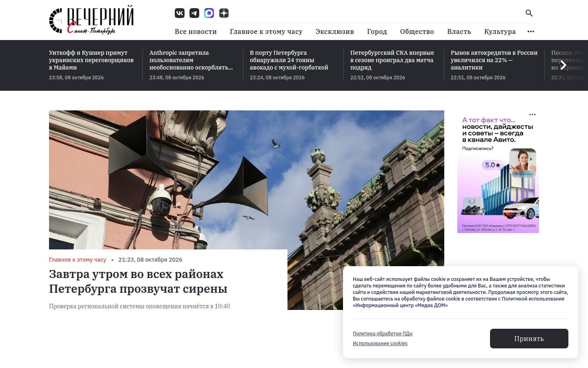Viewport: 588px width, 368px height.
Task: Read the Уиткофф и Кушнер headline
Action: [91, 60]
